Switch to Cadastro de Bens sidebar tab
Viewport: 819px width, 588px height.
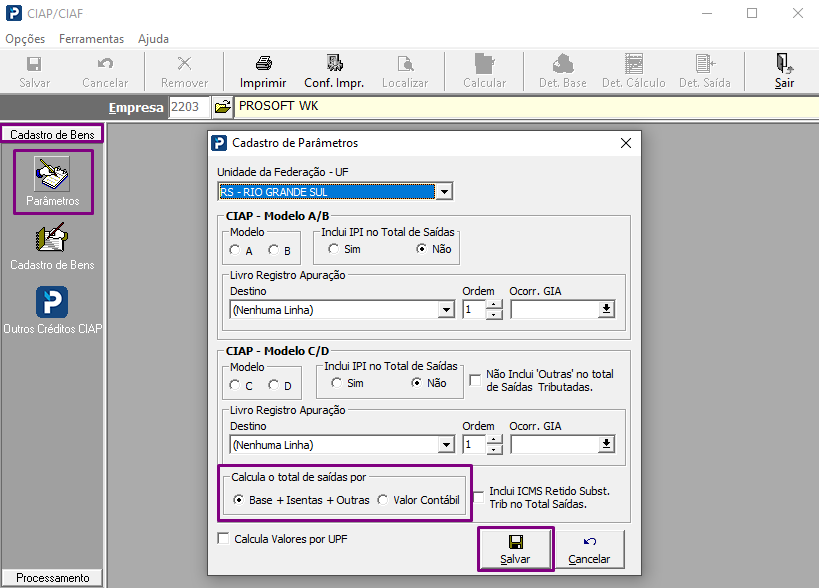52,134
